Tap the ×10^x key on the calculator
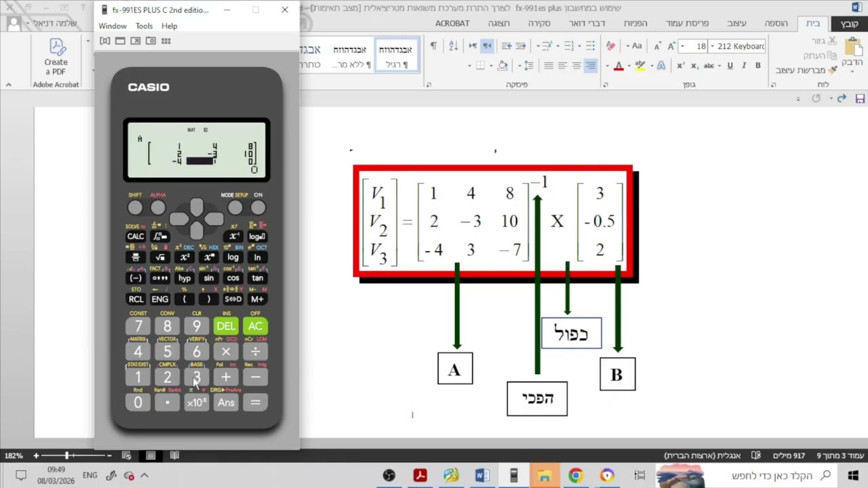The width and height of the screenshot is (868, 488). [x=197, y=403]
